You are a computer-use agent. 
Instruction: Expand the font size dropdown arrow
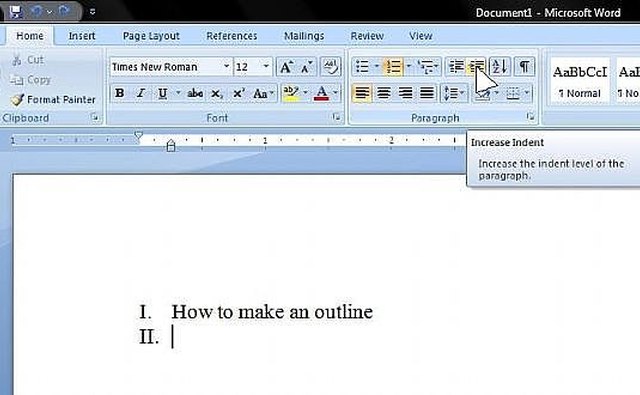click(x=266, y=67)
